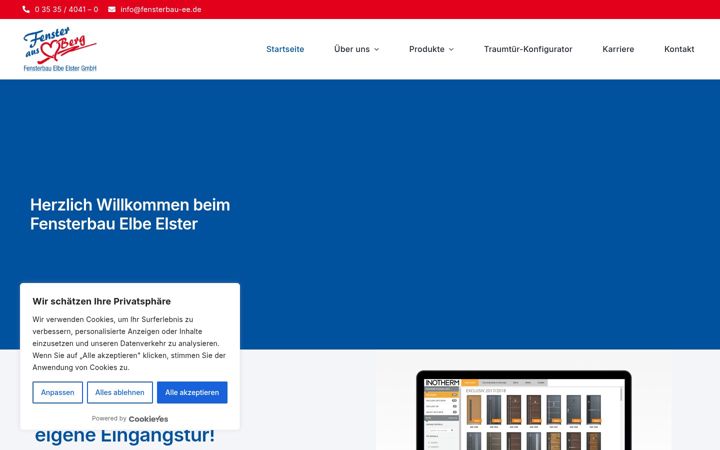Open the Produkte menu
The height and width of the screenshot is (450, 720).
coord(427,49)
